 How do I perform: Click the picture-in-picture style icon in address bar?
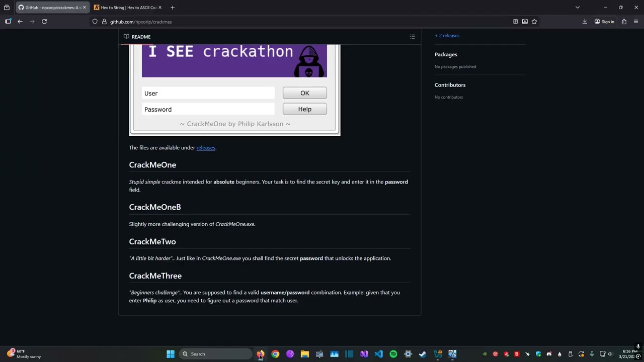[525, 22]
